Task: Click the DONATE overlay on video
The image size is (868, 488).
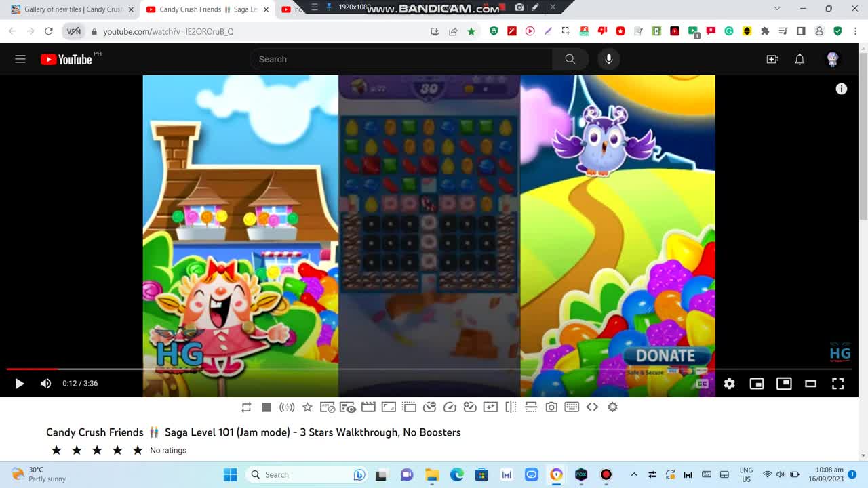Action: (x=665, y=356)
